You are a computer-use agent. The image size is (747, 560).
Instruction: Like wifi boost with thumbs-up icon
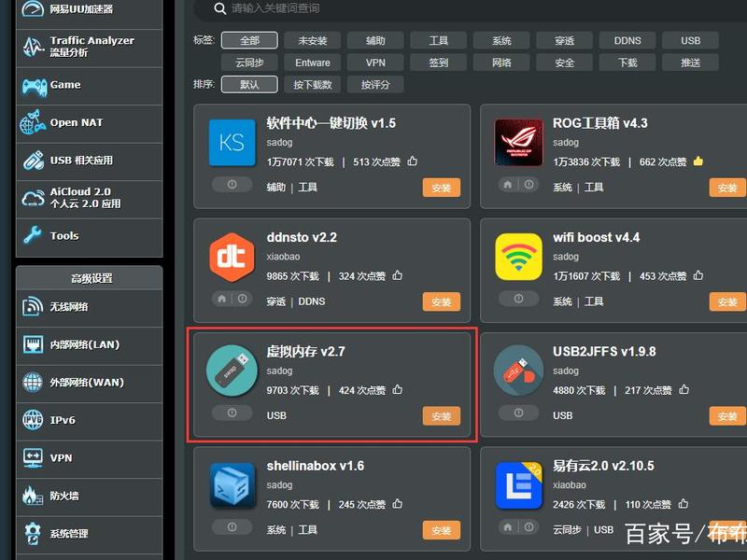coord(698,275)
